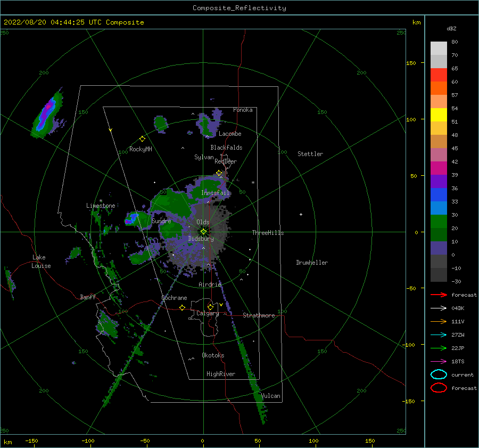
Task: Click the Sundre label
Action: pos(161,221)
